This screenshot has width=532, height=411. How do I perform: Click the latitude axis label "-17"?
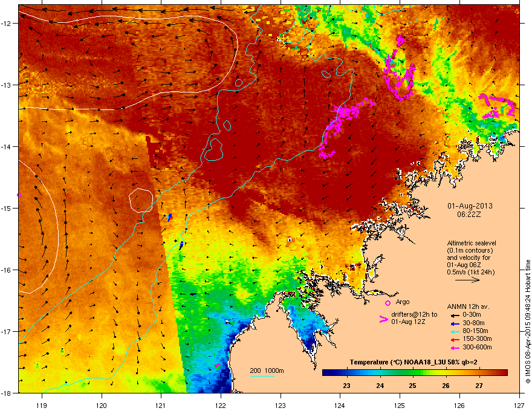click(x=7, y=331)
